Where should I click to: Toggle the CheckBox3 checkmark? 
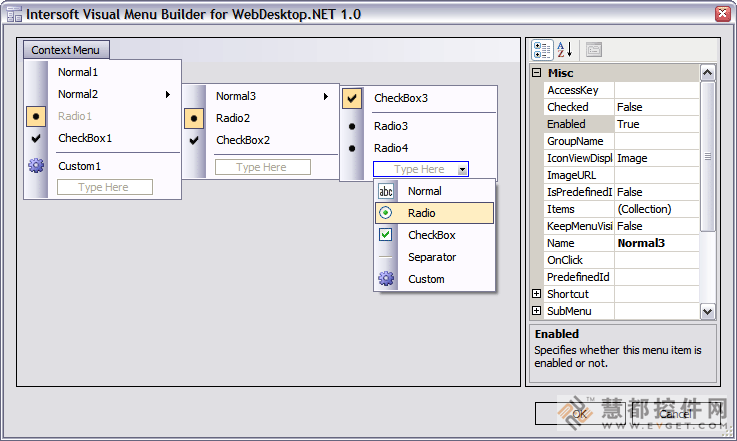(352, 99)
